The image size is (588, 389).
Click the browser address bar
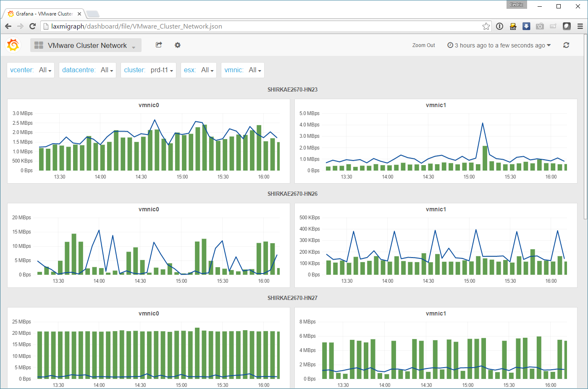(x=265, y=26)
